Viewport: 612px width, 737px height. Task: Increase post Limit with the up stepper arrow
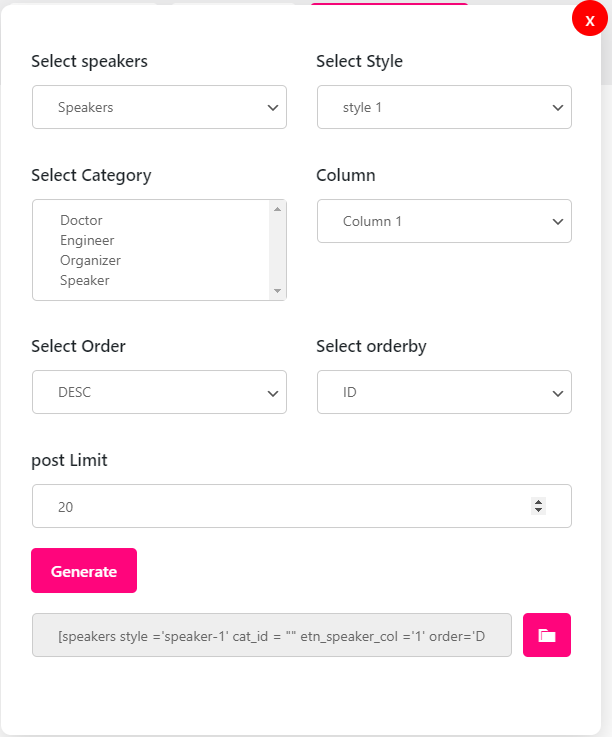coord(539,502)
